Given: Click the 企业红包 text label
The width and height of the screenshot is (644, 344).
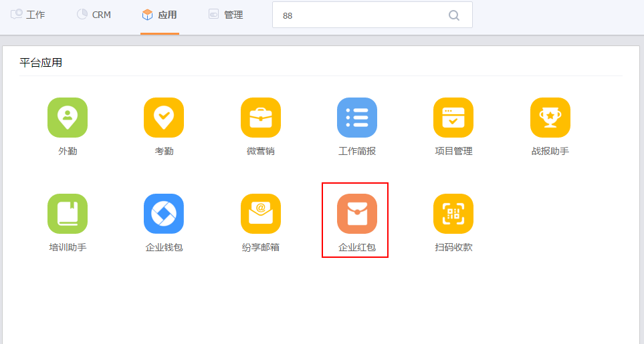Looking at the screenshot, I should click(x=357, y=247).
